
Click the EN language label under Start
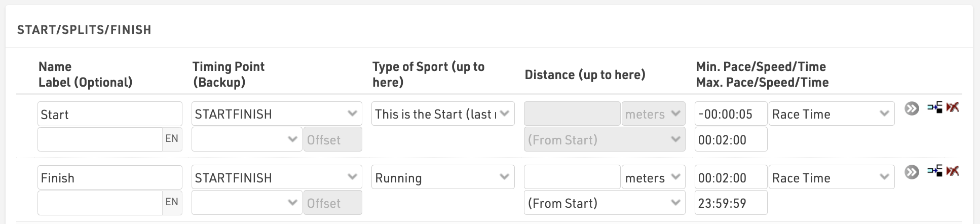(x=172, y=139)
